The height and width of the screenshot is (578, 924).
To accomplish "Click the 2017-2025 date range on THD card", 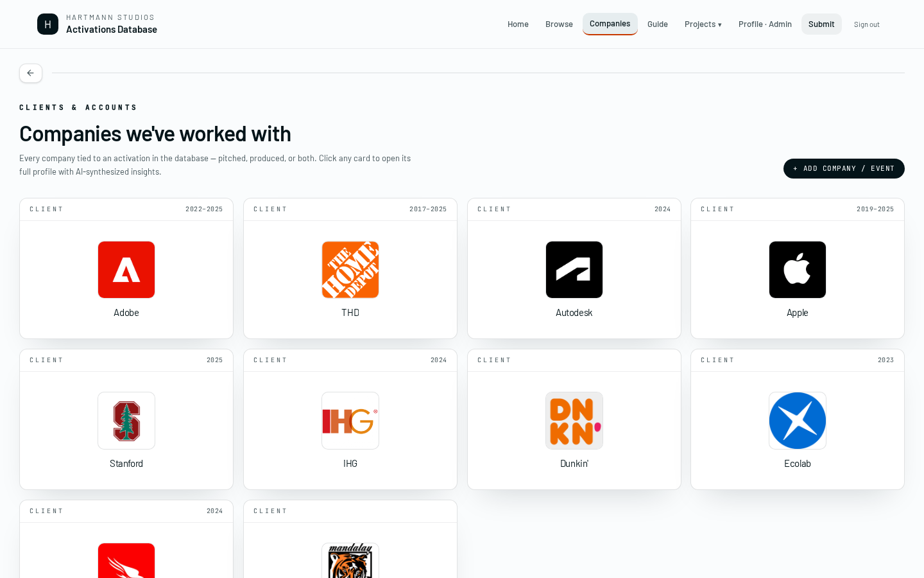I will (428, 209).
